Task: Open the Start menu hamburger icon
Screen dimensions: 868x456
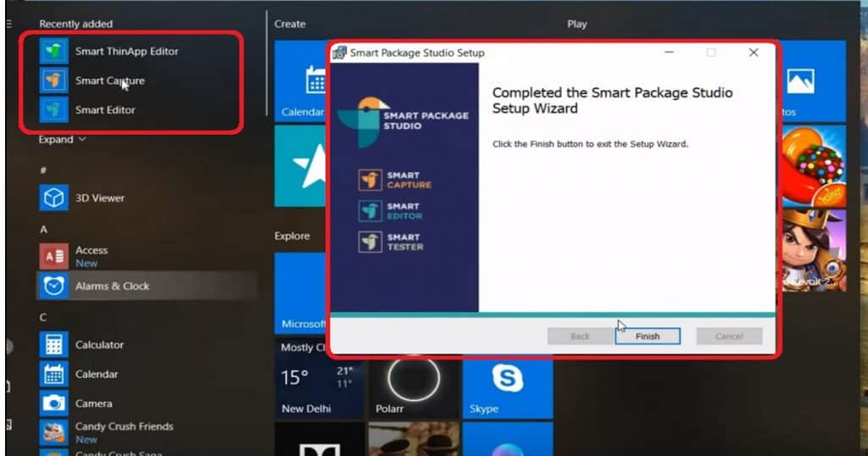Action: click(8, 23)
